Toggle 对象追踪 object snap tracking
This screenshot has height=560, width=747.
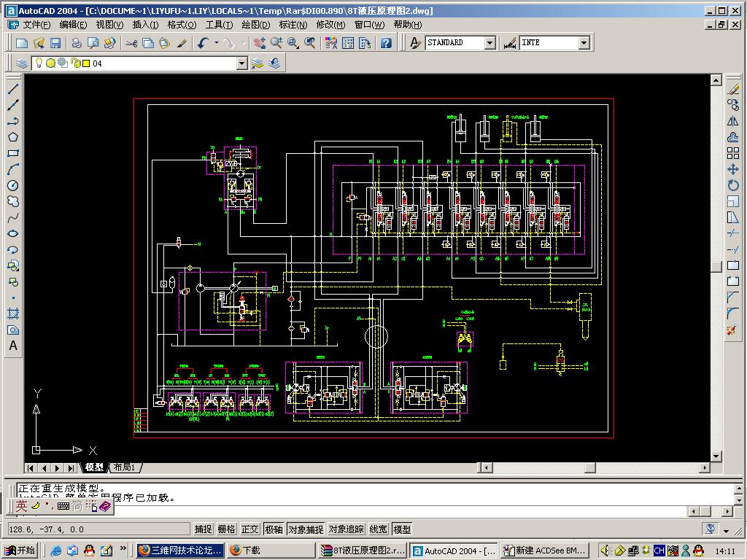tap(347, 529)
